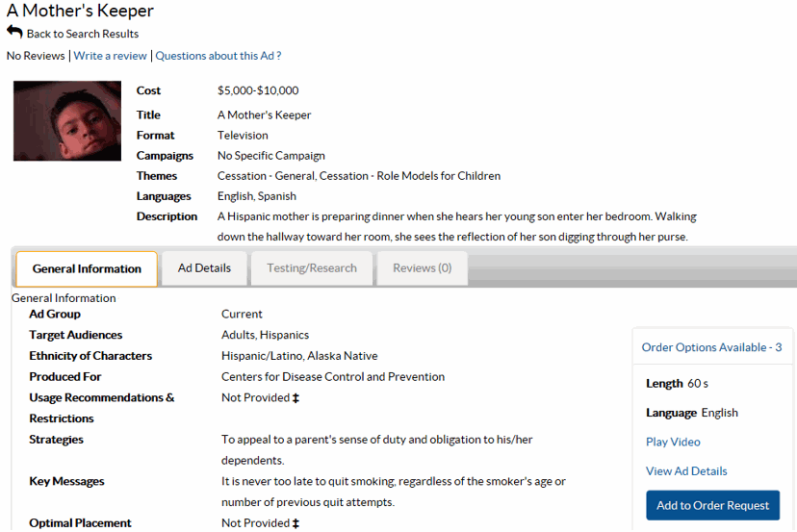
Task: Show the Reviews (0) tab
Action: coord(422,268)
